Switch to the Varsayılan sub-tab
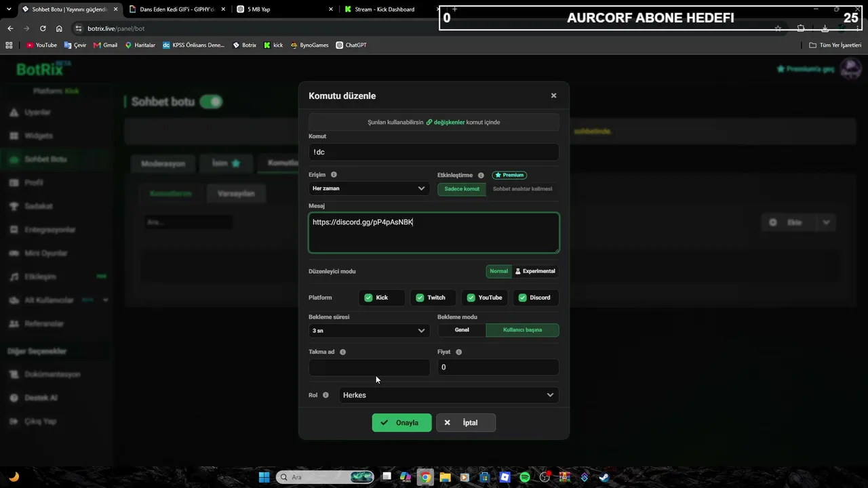868x488 pixels. point(236,194)
